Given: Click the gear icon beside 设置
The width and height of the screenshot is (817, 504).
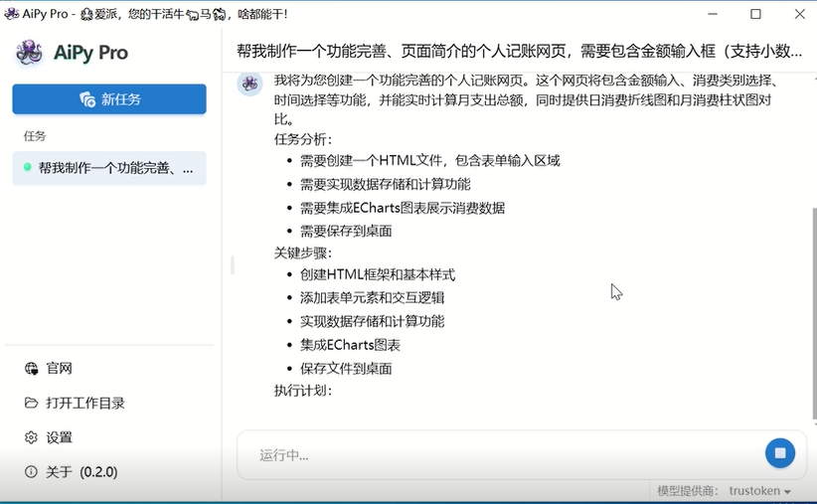Looking at the screenshot, I should 31,437.
